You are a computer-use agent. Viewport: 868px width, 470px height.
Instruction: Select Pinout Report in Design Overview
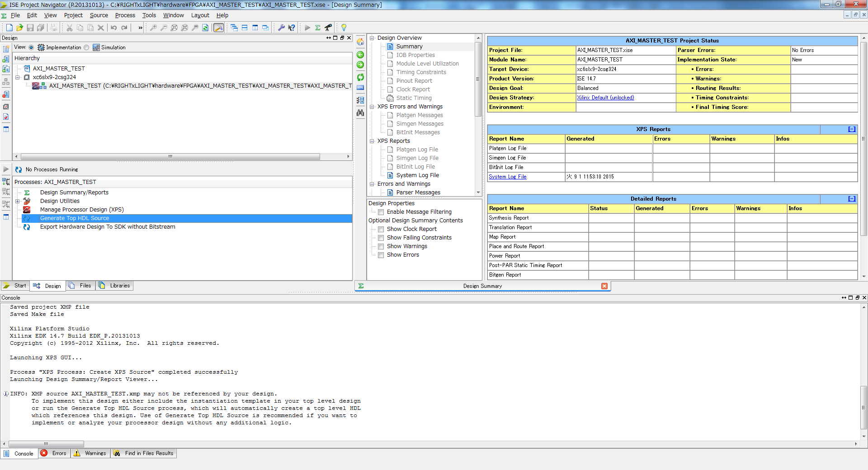(414, 81)
